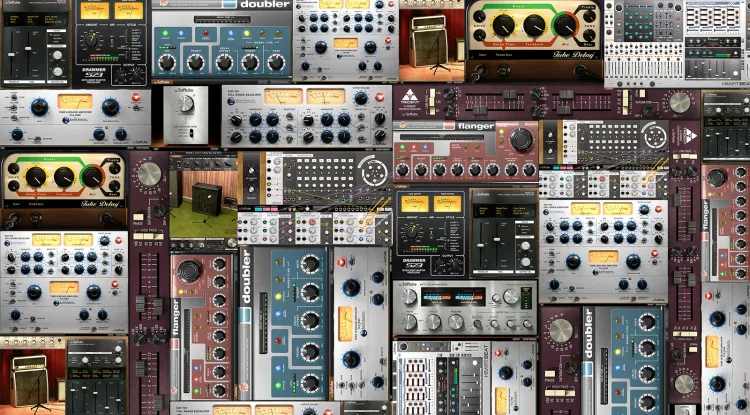The image size is (750, 415).
Task: Click the Attack knob on the FET Compressor
Action: [x=433, y=322]
